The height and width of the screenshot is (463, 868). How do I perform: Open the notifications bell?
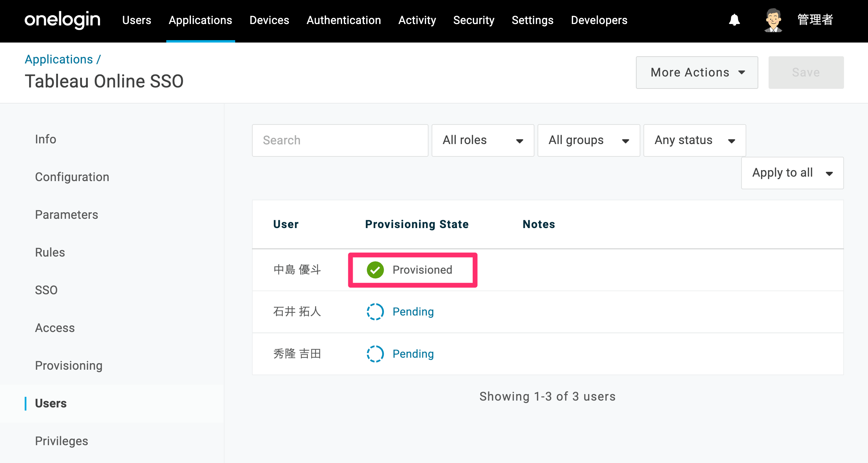tap(734, 20)
